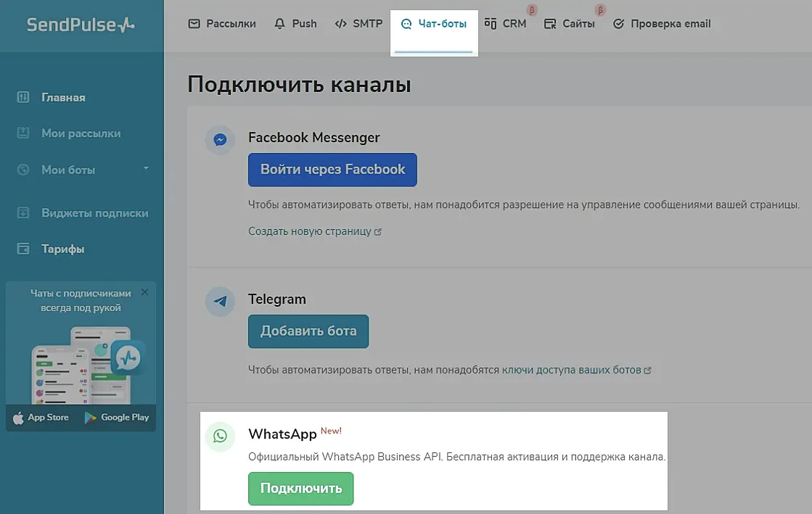
Task: Click the Добавить бота button
Action: 308,331
